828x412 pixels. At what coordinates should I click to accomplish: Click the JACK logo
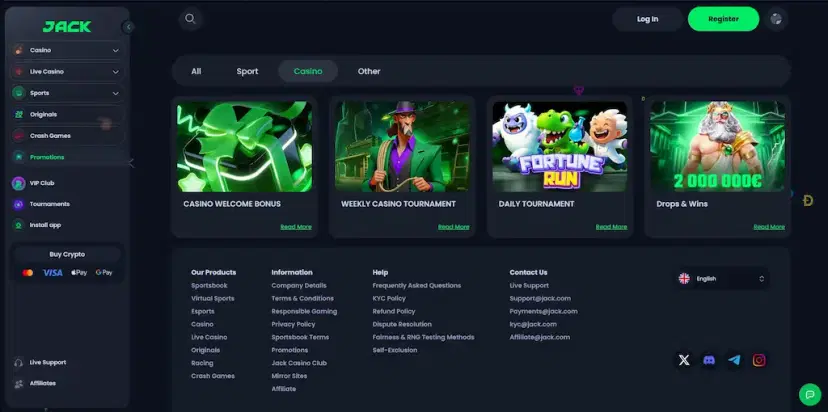pos(67,26)
